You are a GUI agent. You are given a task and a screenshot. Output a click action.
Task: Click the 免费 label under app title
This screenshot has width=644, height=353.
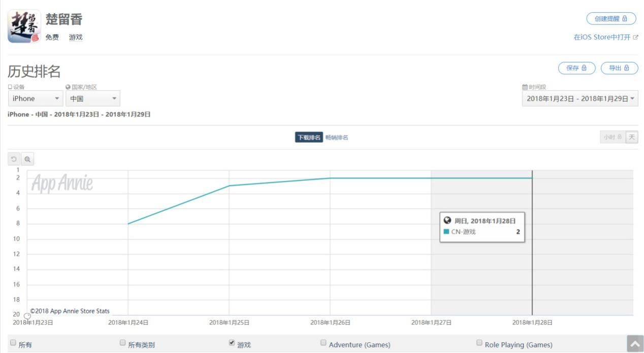pyautogui.click(x=52, y=38)
